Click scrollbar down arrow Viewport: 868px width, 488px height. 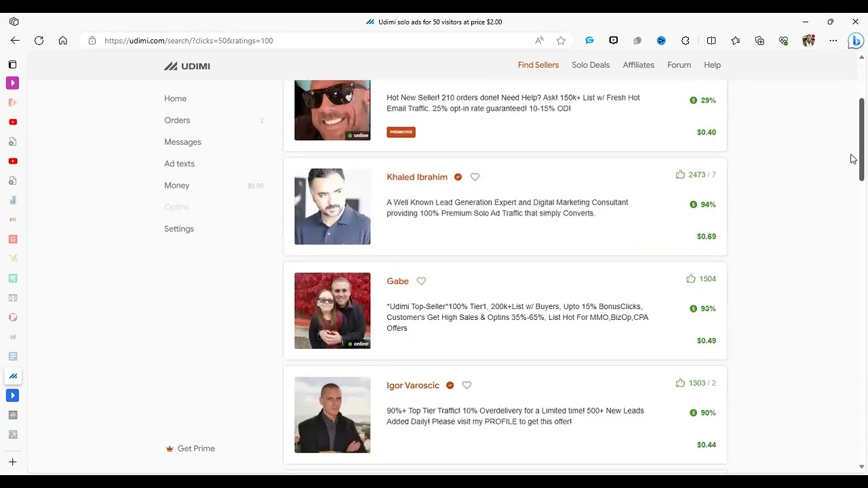coord(862,467)
